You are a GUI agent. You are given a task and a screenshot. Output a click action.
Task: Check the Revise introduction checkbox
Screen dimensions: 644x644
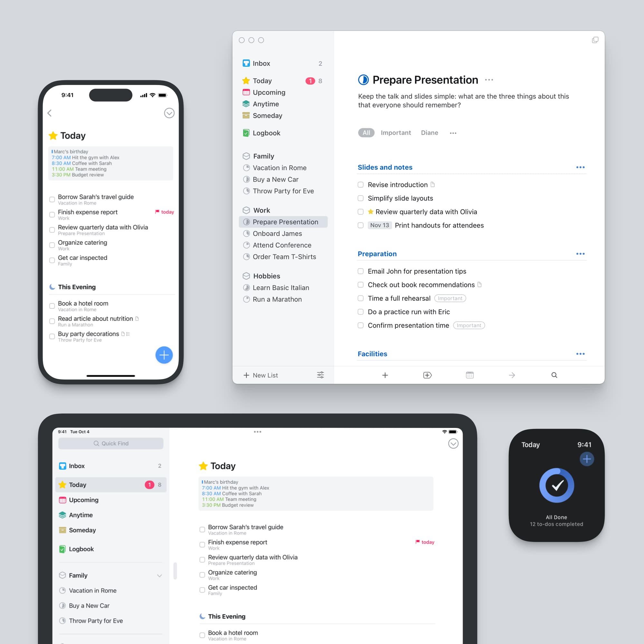[361, 185]
